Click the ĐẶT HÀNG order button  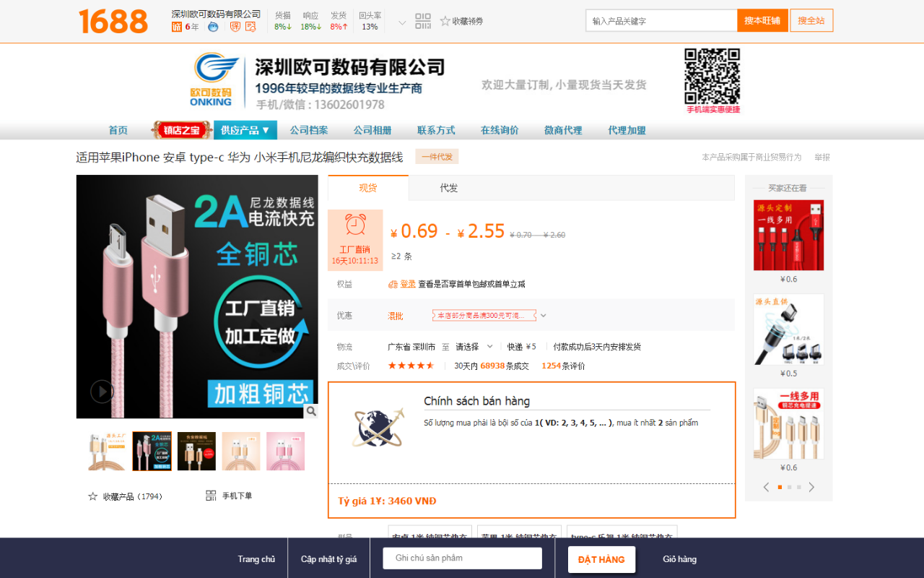coord(601,559)
